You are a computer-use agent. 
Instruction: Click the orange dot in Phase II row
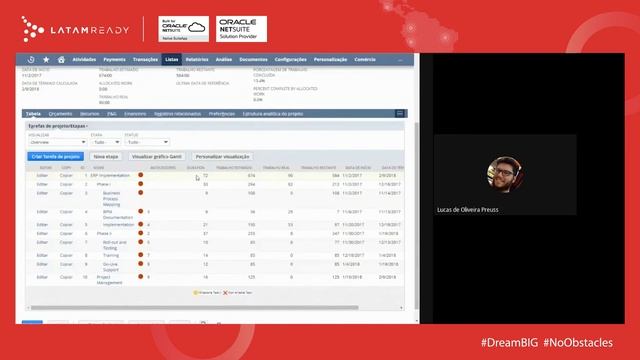[x=140, y=233]
